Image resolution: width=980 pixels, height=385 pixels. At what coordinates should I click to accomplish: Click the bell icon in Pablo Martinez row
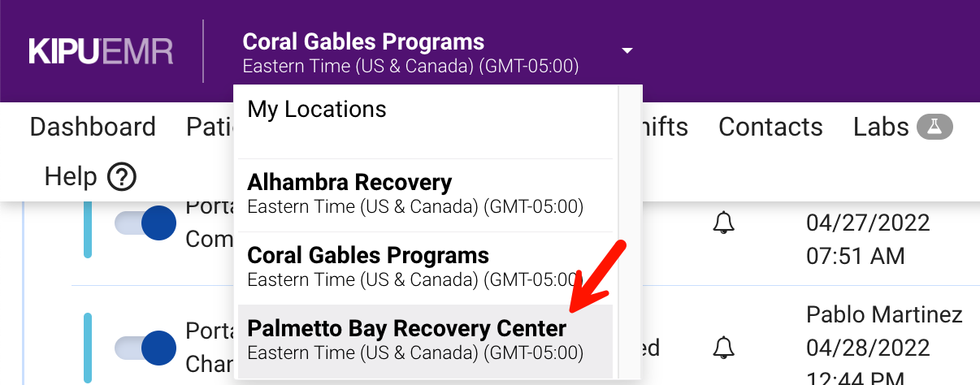point(723,348)
